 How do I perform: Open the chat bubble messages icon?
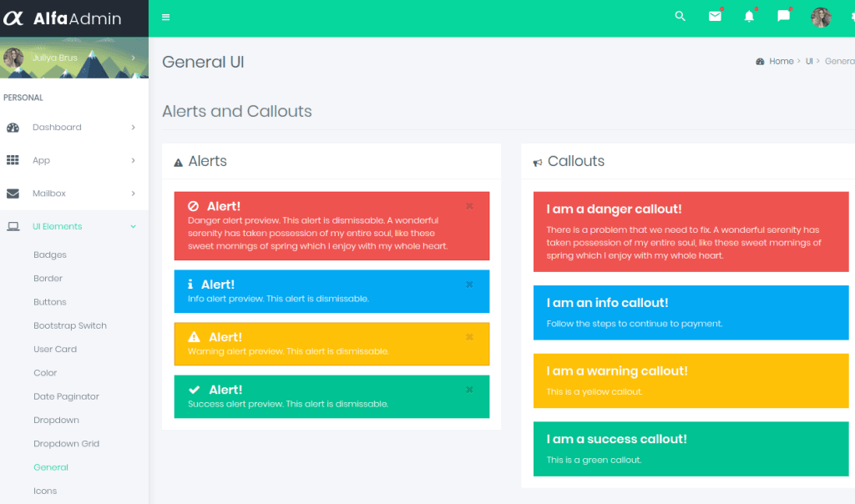pos(783,16)
